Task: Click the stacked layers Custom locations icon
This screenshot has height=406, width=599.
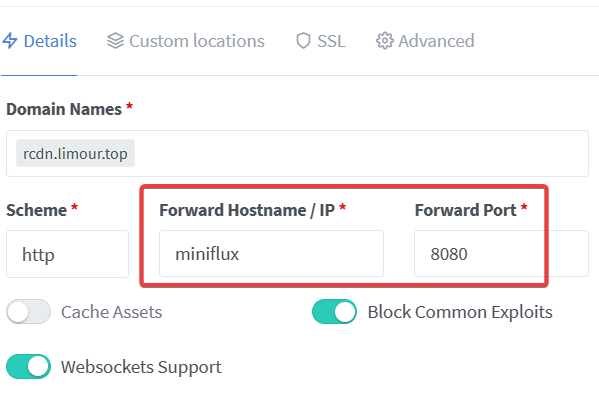Action: click(115, 41)
